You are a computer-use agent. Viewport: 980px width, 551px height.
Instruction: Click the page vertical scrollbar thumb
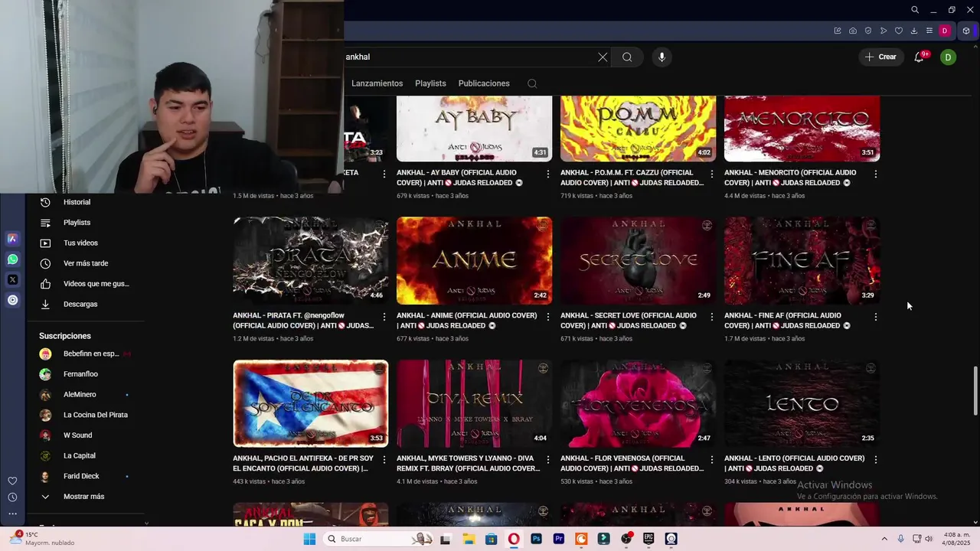(x=975, y=391)
